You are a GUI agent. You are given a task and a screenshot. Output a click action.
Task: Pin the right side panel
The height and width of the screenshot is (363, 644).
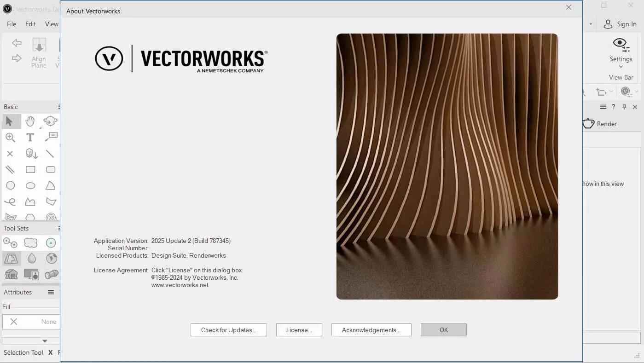[624, 107]
